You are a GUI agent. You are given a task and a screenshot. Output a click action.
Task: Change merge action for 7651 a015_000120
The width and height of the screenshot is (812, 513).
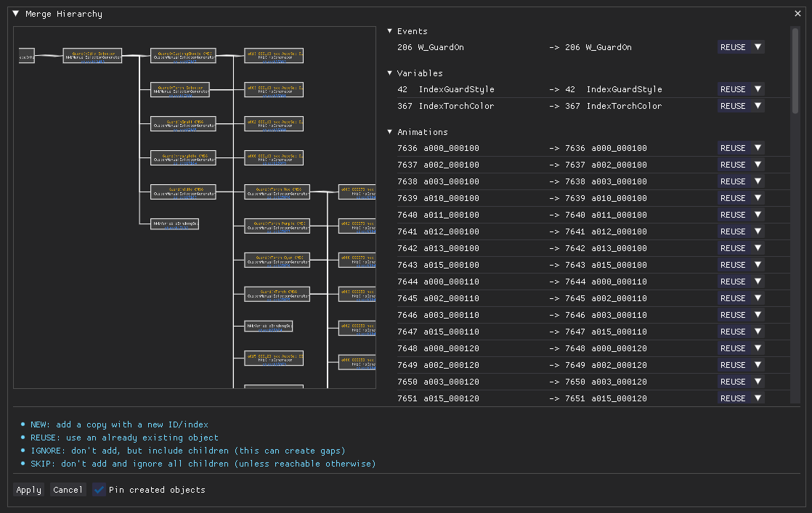click(x=740, y=398)
